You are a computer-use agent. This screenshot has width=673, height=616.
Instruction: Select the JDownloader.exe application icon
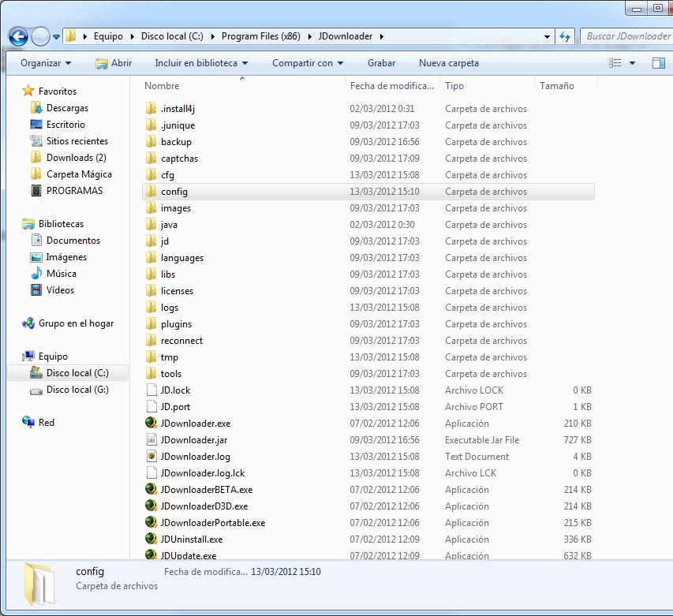[151, 423]
